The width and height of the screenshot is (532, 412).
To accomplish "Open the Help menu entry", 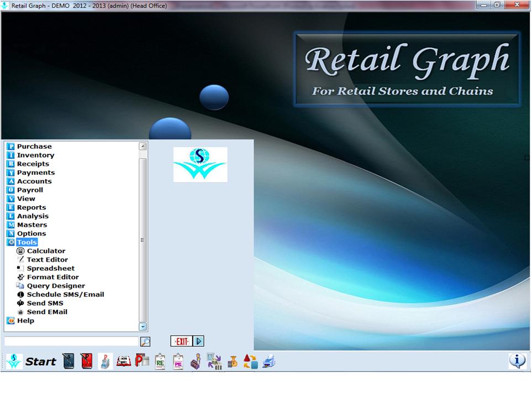I will click(25, 321).
